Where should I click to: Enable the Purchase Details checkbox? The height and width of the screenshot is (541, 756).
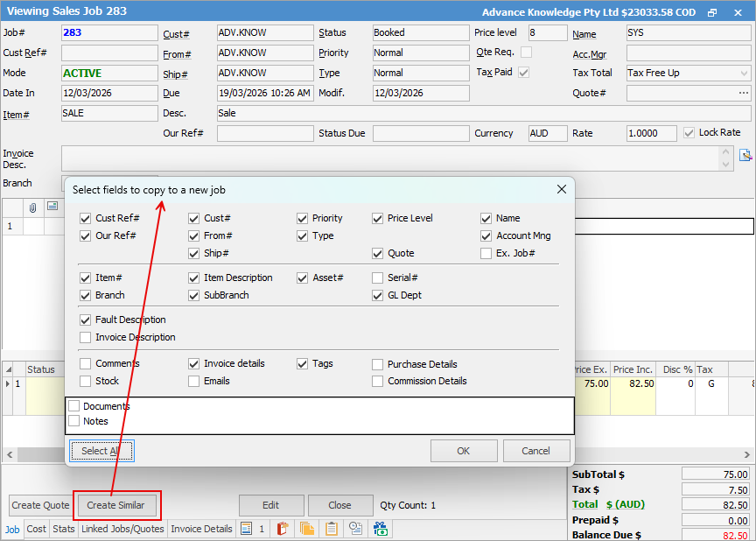pos(377,364)
